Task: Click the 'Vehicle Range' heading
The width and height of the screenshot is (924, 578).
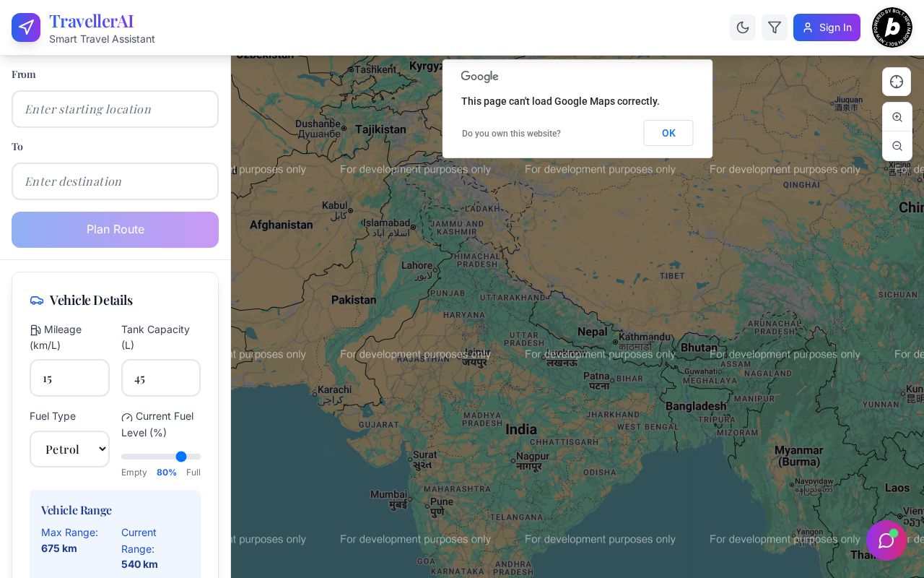Action: click(x=77, y=510)
